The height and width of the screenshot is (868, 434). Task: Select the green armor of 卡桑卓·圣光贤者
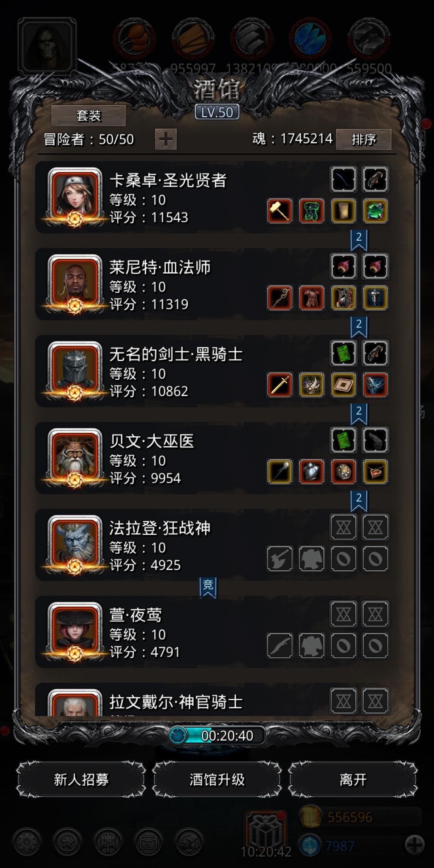[x=311, y=211]
